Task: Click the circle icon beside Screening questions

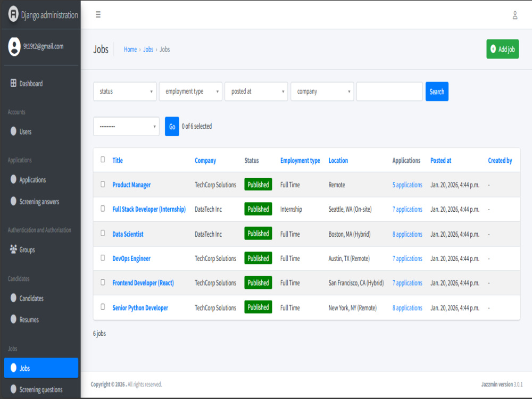Action: pyautogui.click(x=13, y=389)
